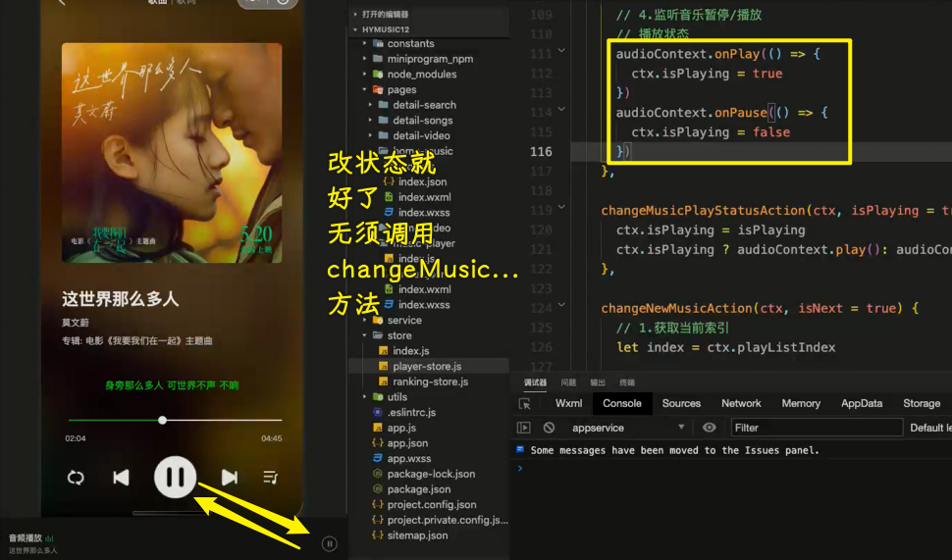Open the playlist queue icon

270,478
